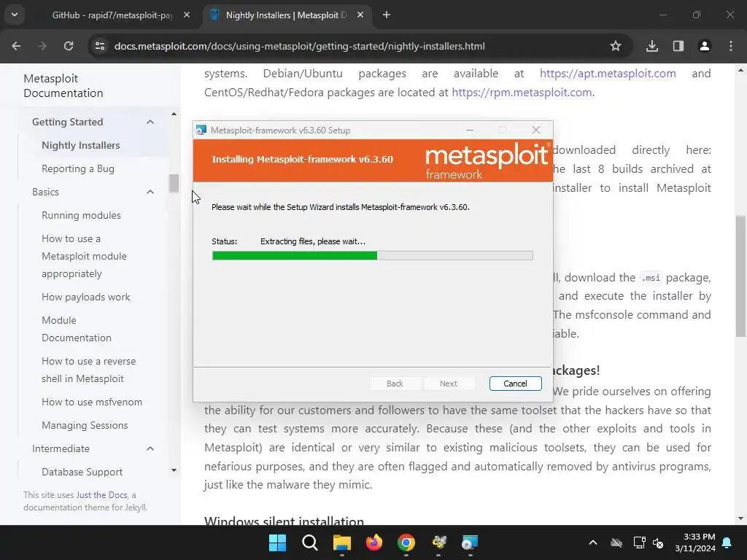The width and height of the screenshot is (747, 560).
Task: Open a new browser tab
Action: coord(387,15)
